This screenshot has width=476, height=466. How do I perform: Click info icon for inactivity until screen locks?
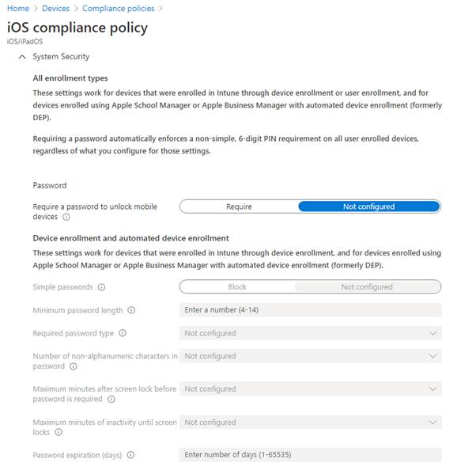(59, 432)
